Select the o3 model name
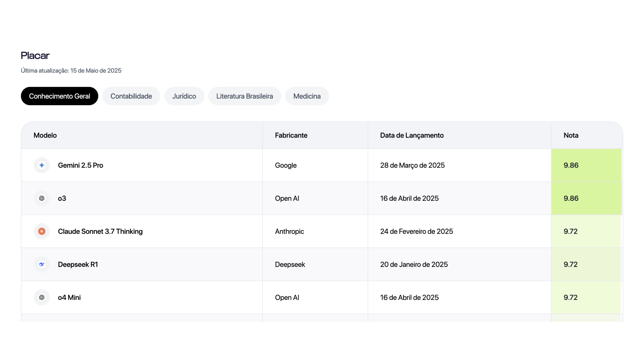The height and width of the screenshot is (362, 644). 62,198
